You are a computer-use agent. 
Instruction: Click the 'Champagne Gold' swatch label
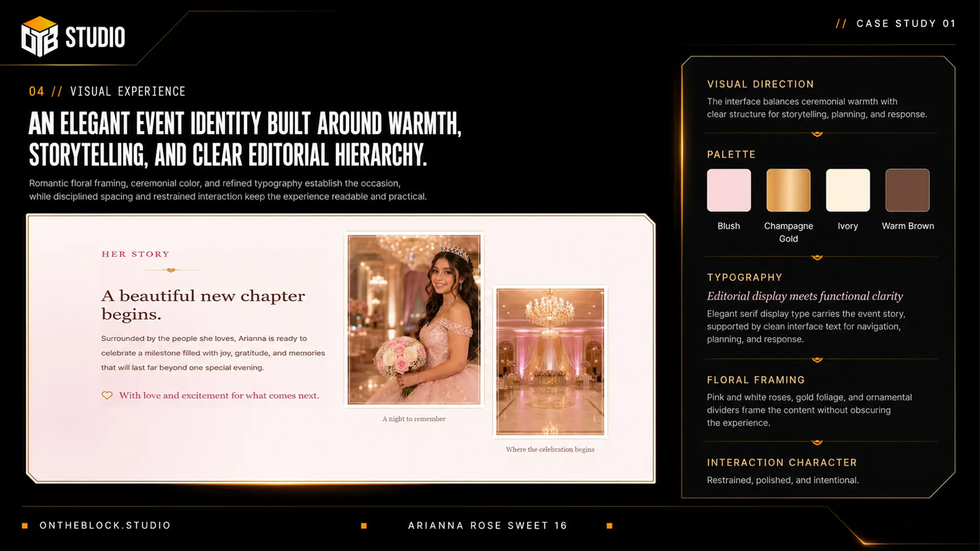(x=789, y=232)
